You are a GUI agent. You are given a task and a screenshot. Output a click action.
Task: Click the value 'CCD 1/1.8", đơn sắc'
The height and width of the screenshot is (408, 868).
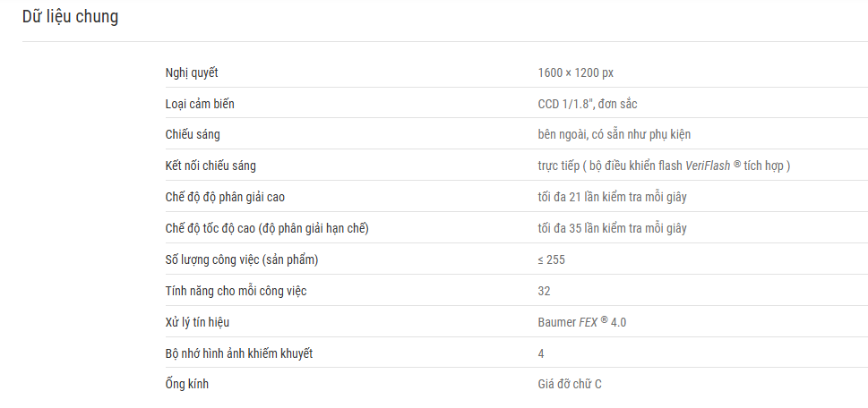tap(588, 104)
